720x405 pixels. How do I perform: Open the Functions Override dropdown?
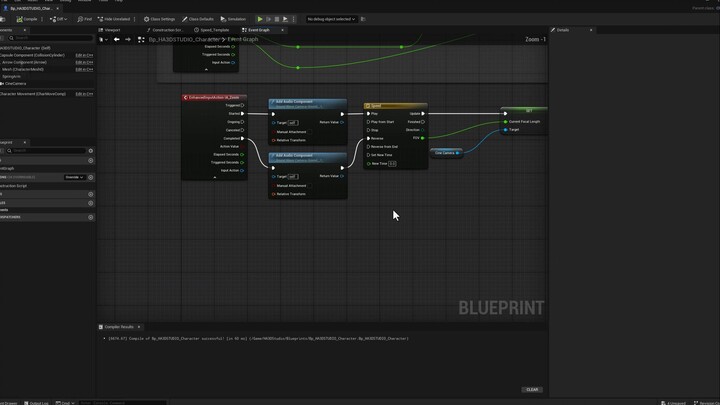pyautogui.click(x=75, y=177)
